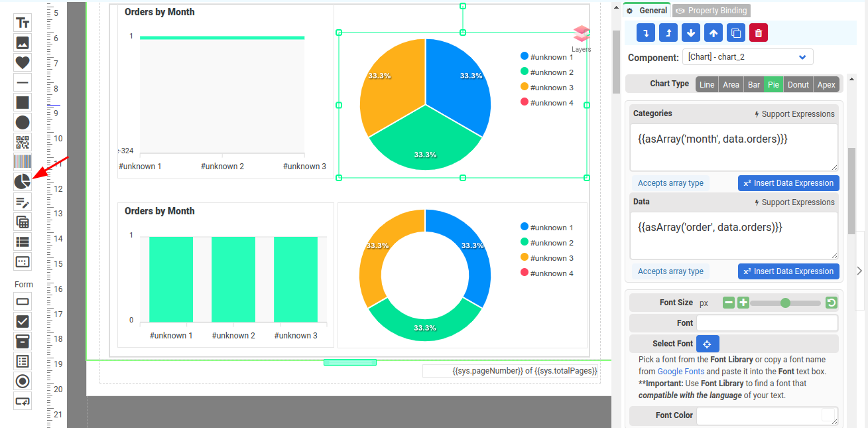The image size is (868, 428).
Task: Select the QR code component tool
Action: click(x=23, y=142)
